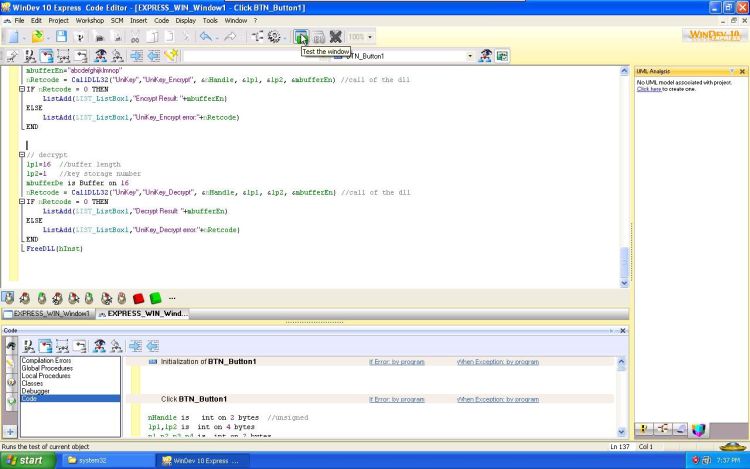Click the FreeDLL(hInst) code line
The height and width of the screenshot is (469, 750).
54,249
